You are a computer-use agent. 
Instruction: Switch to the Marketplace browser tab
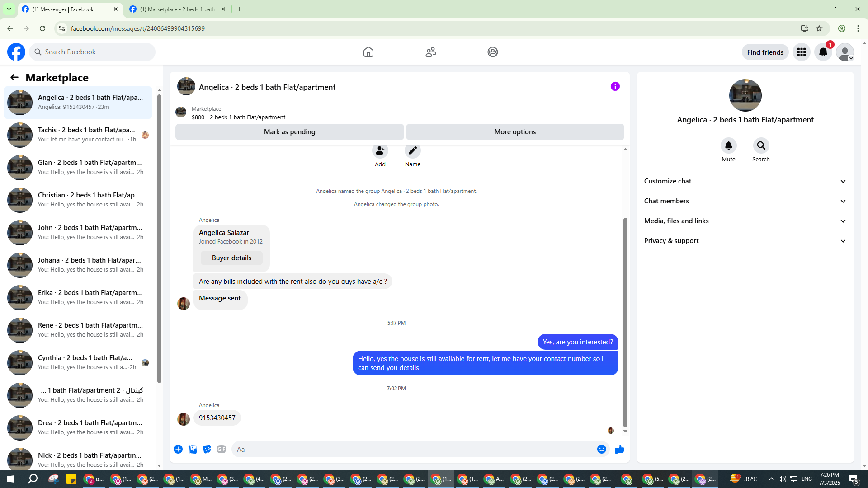tap(177, 9)
